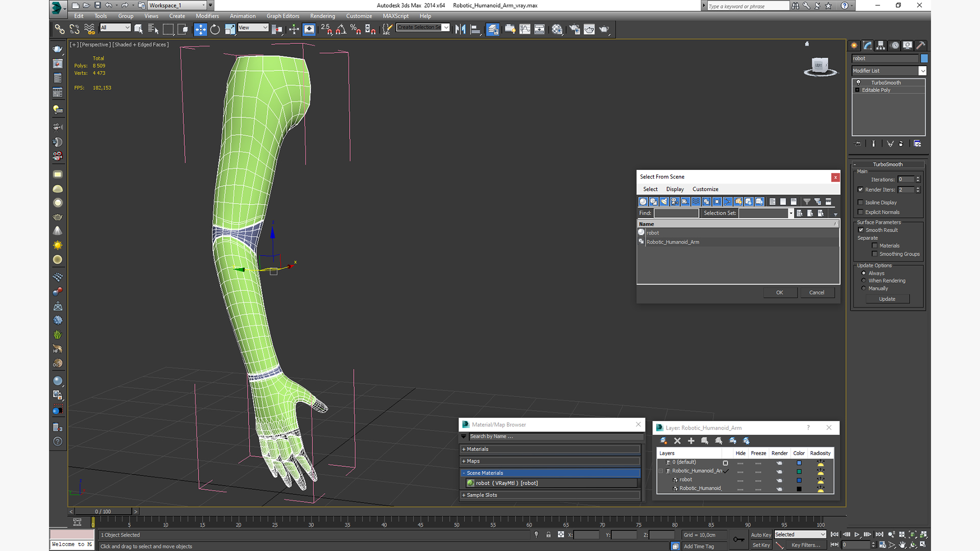Image resolution: width=980 pixels, height=551 pixels.
Task: Click the ViewCube in viewport
Action: tap(820, 66)
